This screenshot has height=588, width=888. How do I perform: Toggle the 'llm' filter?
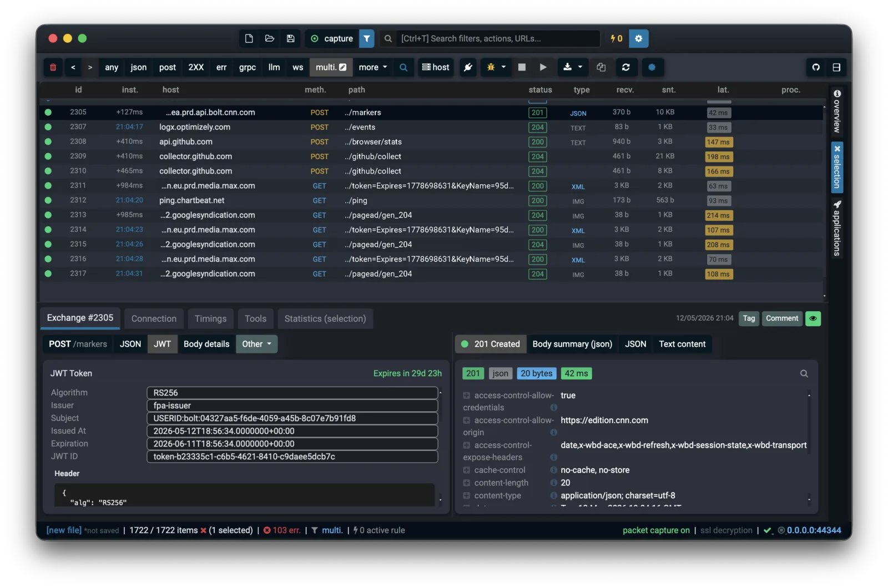(x=274, y=67)
